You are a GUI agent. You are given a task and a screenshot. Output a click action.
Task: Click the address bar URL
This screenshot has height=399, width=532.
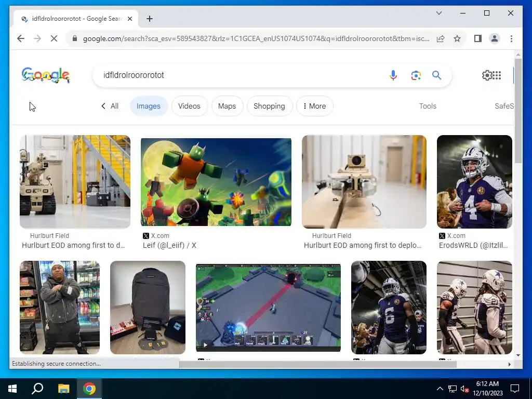click(256, 38)
